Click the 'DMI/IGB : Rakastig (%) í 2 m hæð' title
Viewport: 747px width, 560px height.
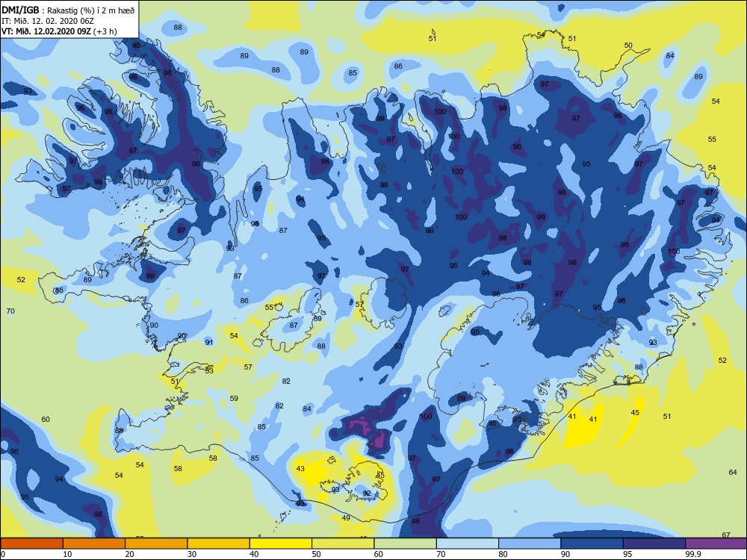(68, 11)
